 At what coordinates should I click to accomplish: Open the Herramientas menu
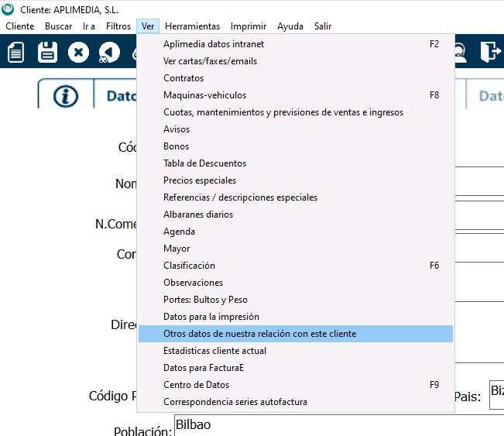(x=192, y=26)
